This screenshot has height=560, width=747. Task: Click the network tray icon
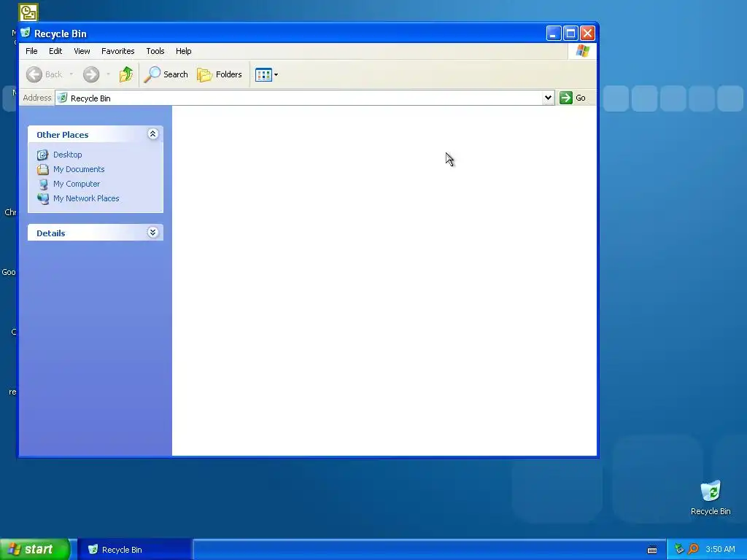coord(679,549)
